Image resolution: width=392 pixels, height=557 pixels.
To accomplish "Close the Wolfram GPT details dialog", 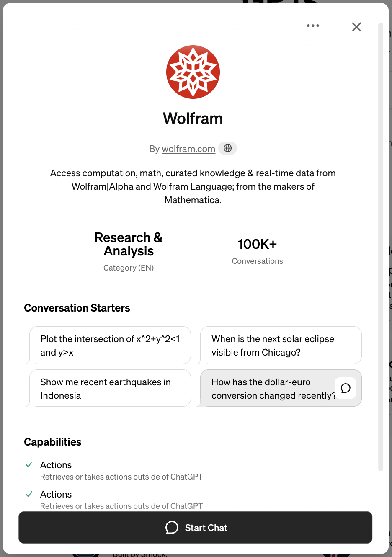I will (x=356, y=26).
